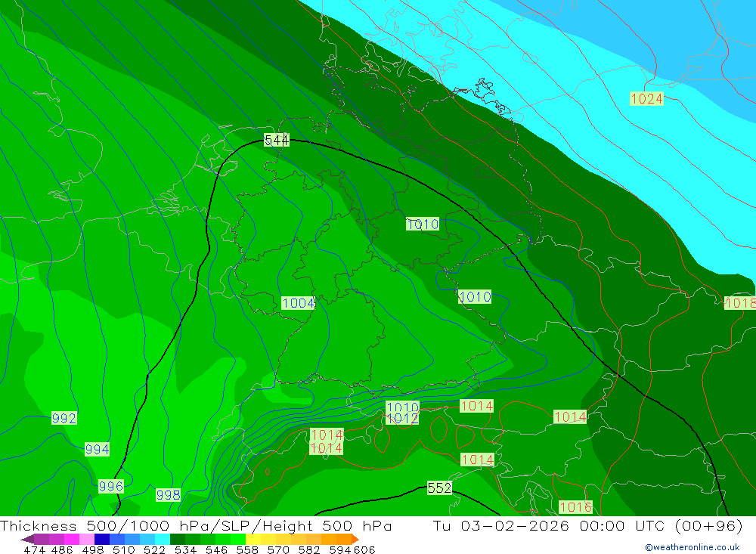Open the weatheronline.co.uk copyright link

coord(692,547)
